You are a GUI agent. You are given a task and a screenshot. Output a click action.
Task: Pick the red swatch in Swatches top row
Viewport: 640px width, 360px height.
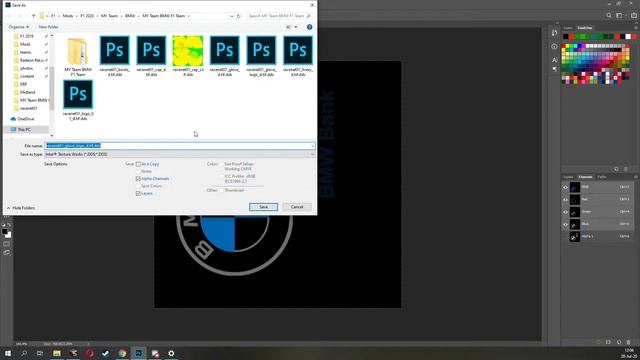tap(571, 37)
